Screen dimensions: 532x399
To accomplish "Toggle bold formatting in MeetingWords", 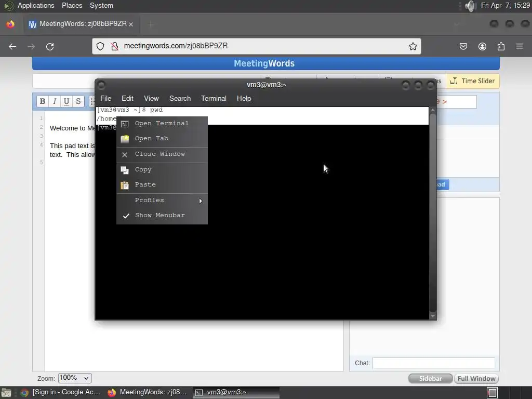I will pos(43,101).
